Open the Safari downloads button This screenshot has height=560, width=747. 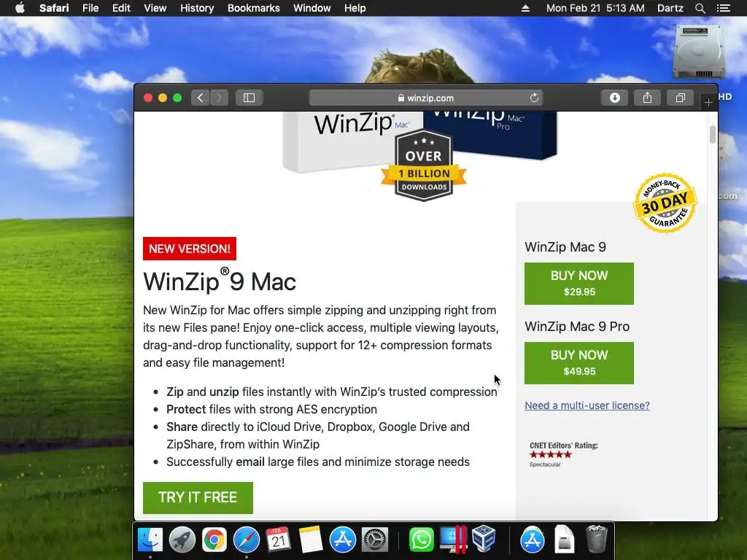[x=614, y=98]
